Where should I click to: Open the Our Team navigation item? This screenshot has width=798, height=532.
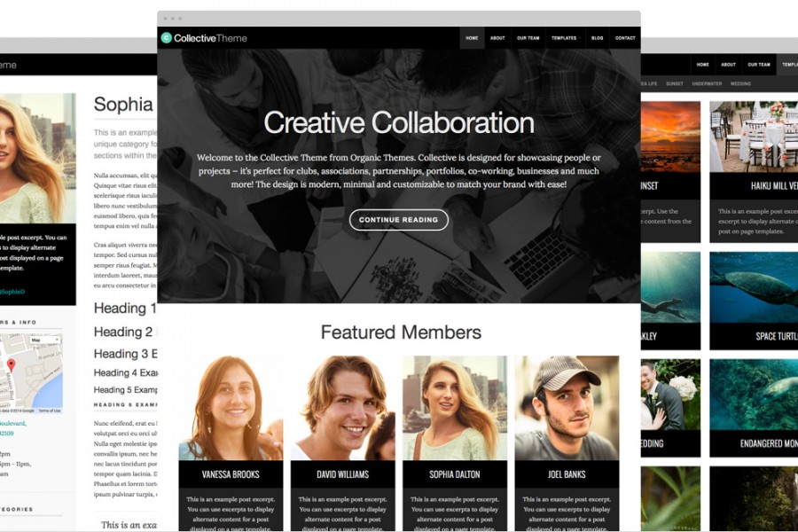[528, 37]
